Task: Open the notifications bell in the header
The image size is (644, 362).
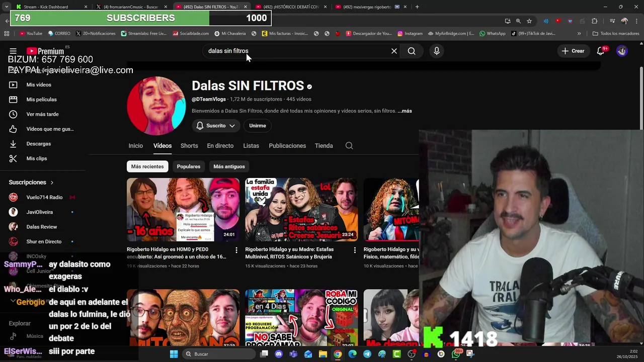Action: tap(600, 51)
